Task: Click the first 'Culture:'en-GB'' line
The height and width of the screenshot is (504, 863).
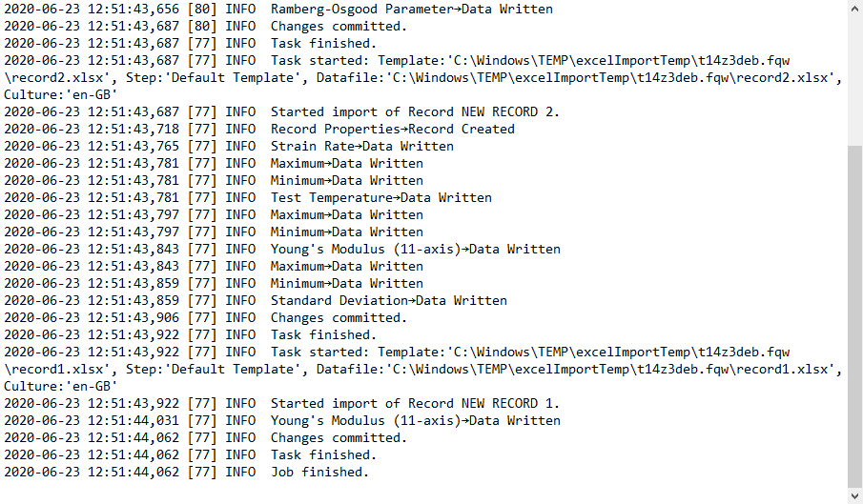Action: (x=61, y=95)
